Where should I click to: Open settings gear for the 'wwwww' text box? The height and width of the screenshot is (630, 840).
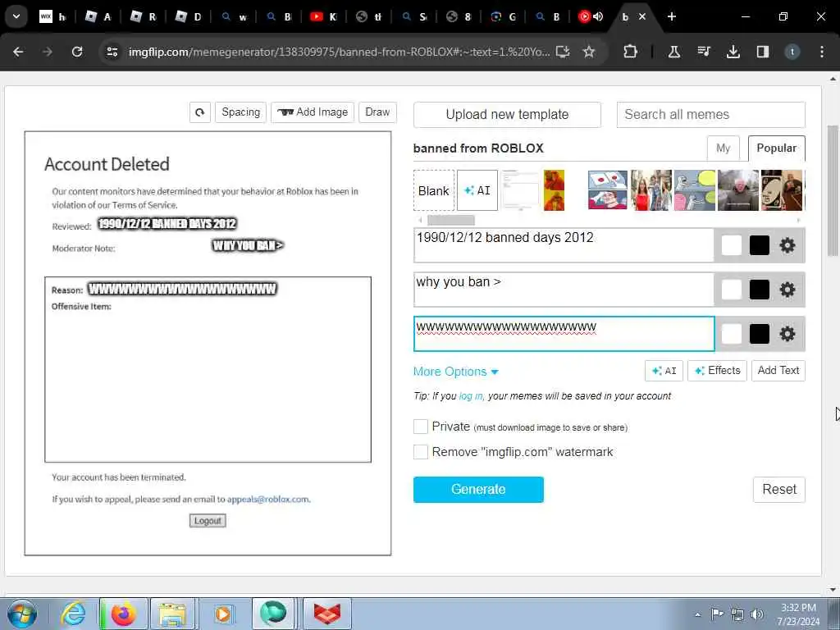tap(787, 334)
